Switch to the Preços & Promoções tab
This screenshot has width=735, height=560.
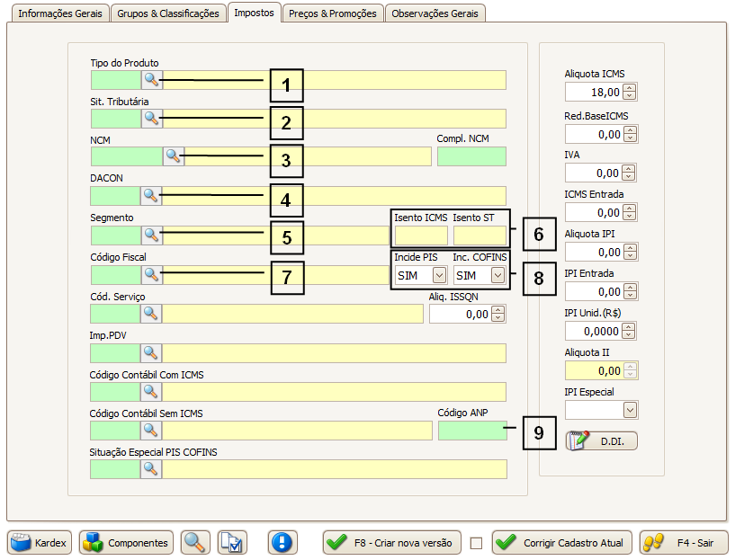[x=333, y=13]
